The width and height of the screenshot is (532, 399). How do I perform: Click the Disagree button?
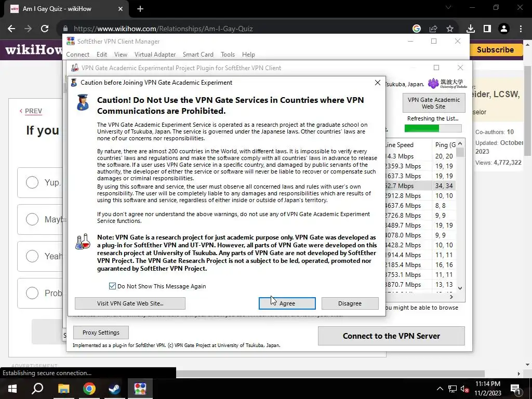tap(350, 303)
